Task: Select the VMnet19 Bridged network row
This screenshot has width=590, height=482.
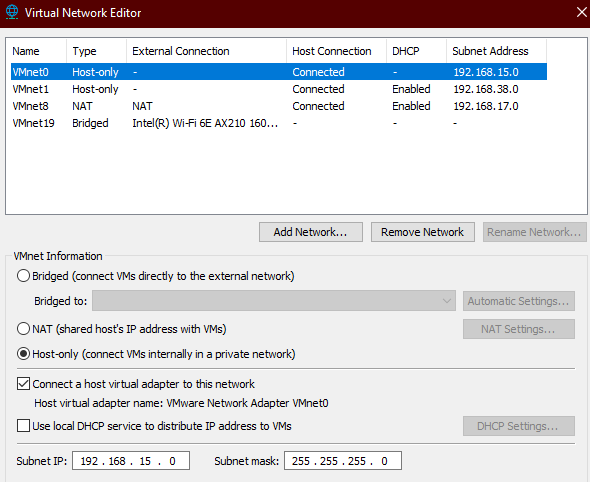Action: (x=279, y=123)
